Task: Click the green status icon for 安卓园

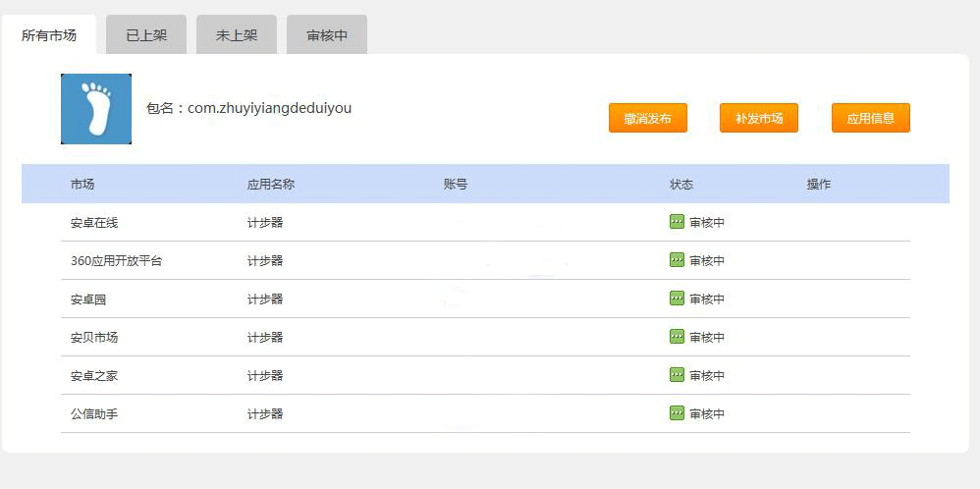Action: [x=677, y=299]
